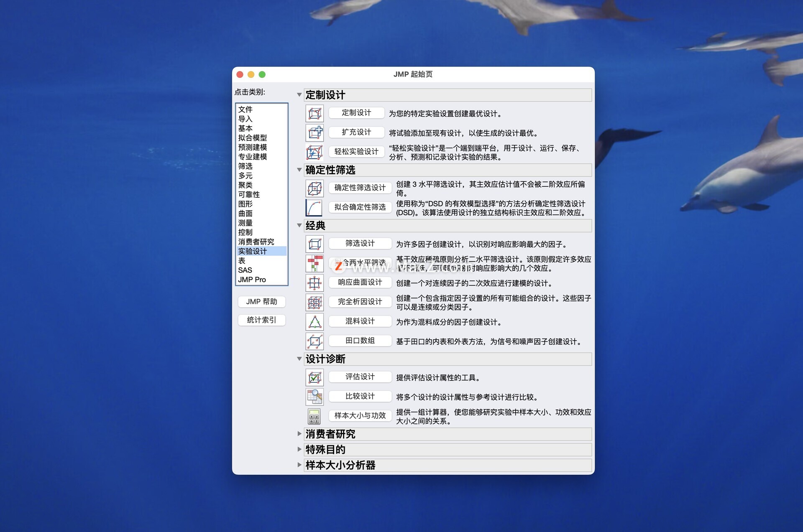The width and height of the screenshot is (803, 532).
Task: Select JMP Pro in the category list
Action: [262, 280]
